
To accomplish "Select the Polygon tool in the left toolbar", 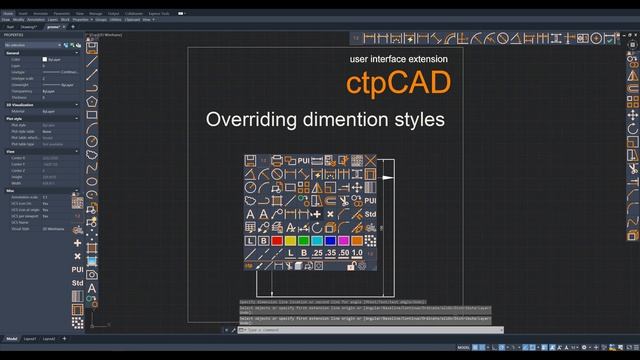I will tap(92, 101).
